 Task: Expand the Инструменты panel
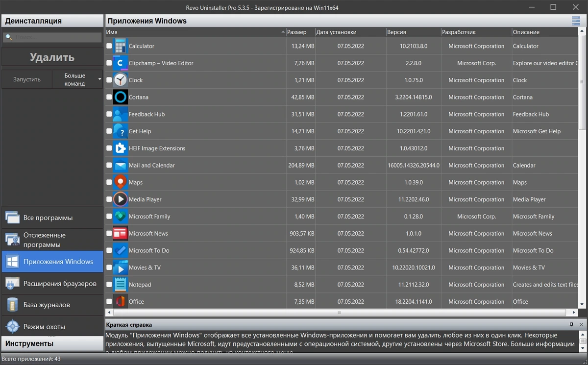pos(52,343)
